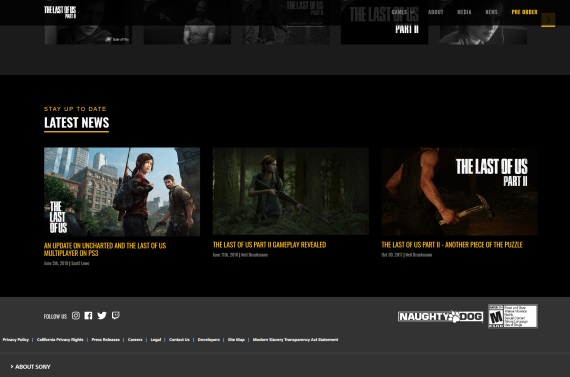Open Modern Slavery Transparency Act Statement link
Image resolution: width=570 pixels, height=377 pixels.
pyautogui.click(x=295, y=340)
